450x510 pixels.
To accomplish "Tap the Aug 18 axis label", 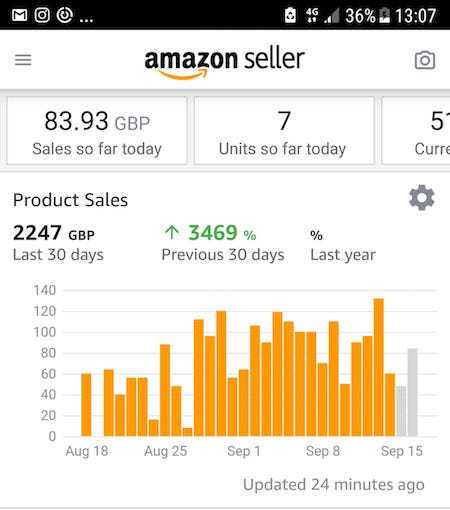I will click(x=87, y=451).
